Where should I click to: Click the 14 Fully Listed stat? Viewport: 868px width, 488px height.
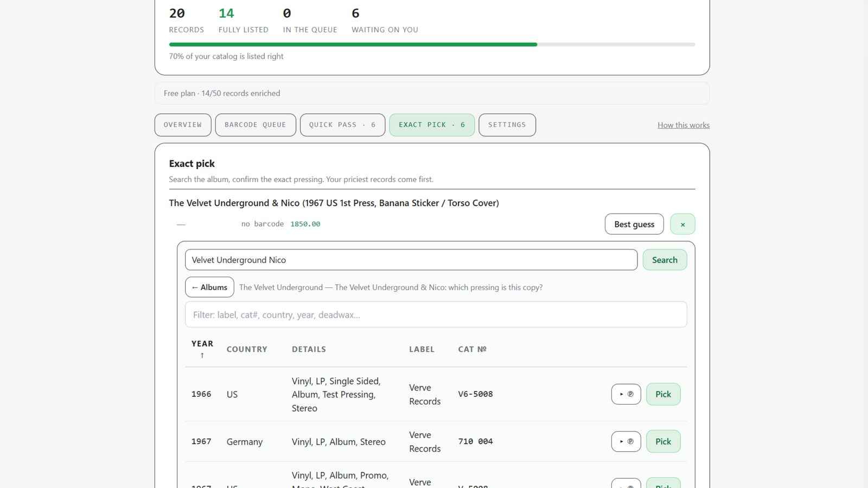pyautogui.click(x=243, y=21)
